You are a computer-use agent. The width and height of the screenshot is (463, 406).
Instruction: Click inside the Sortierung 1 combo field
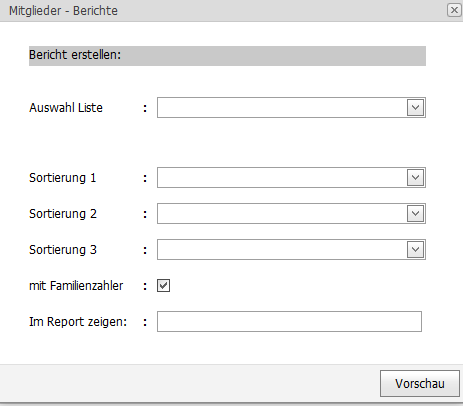click(282, 178)
